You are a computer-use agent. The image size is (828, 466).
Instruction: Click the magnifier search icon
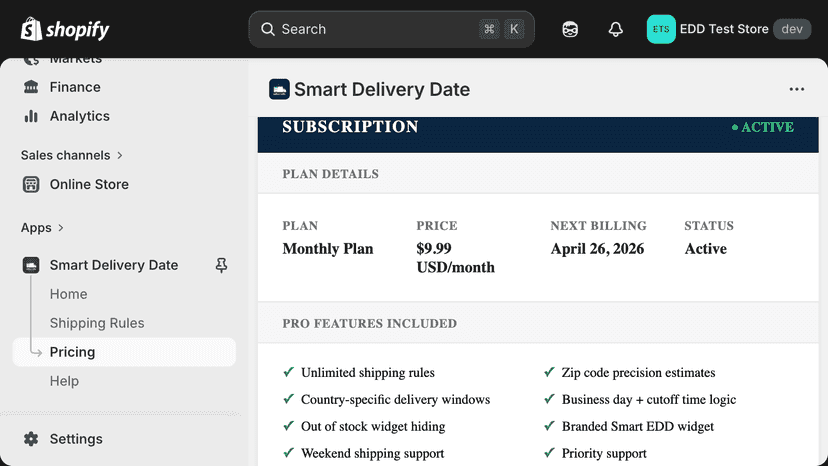click(268, 29)
